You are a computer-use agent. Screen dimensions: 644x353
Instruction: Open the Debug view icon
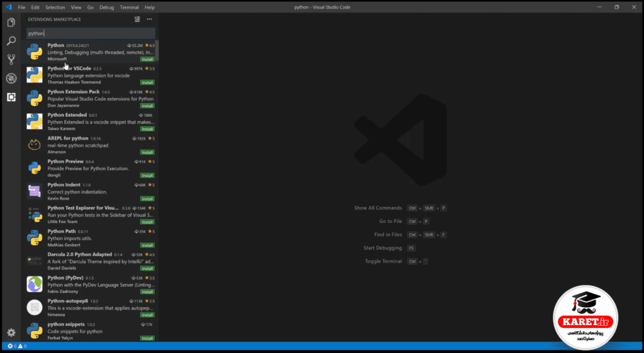coord(11,79)
